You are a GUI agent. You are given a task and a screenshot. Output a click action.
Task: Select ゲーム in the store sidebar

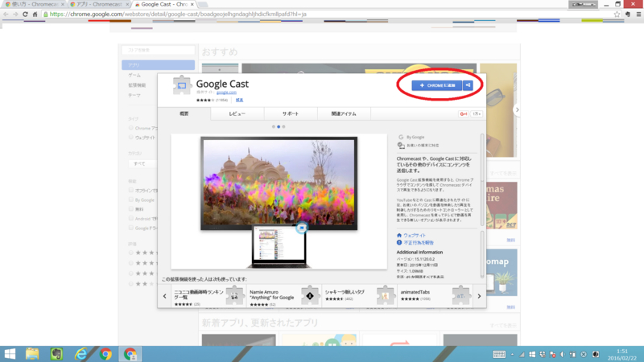(x=134, y=75)
